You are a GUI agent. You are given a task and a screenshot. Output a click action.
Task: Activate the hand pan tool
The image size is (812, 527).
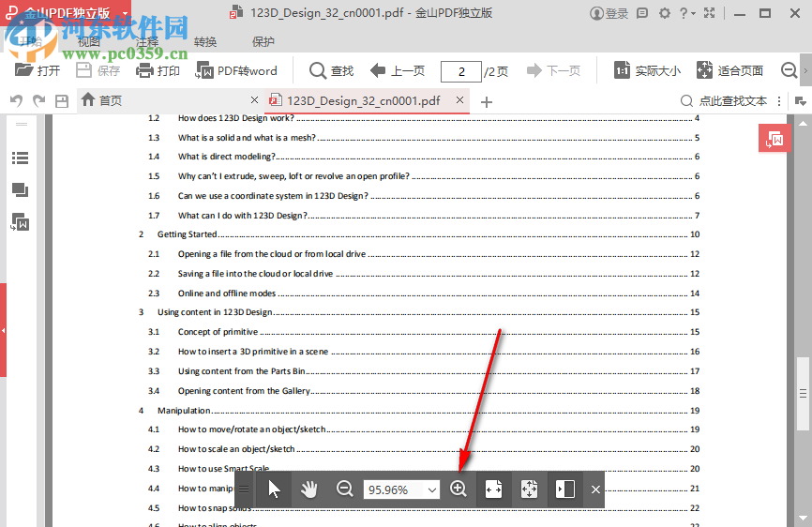tap(308, 489)
